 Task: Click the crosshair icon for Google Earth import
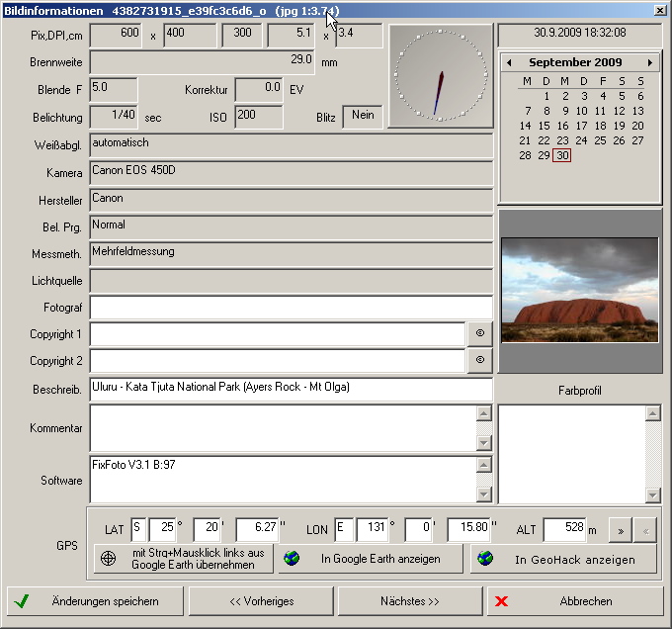coord(108,558)
